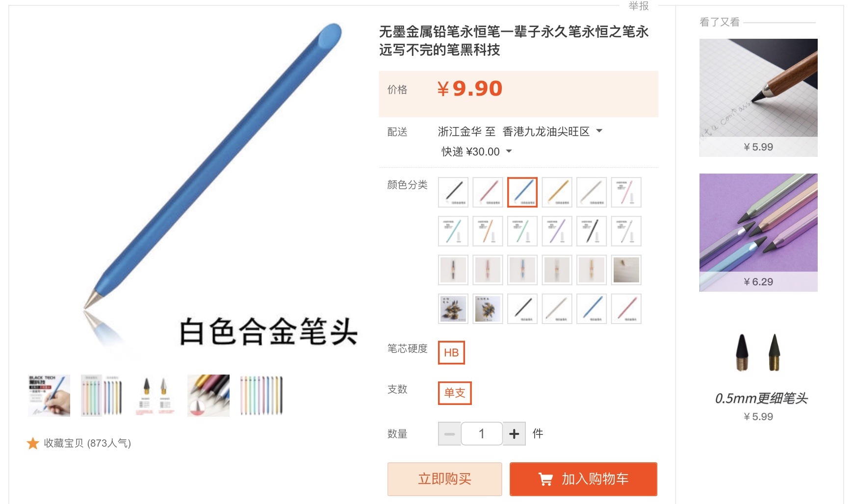View the hand-writing pen thumbnail

point(49,396)
